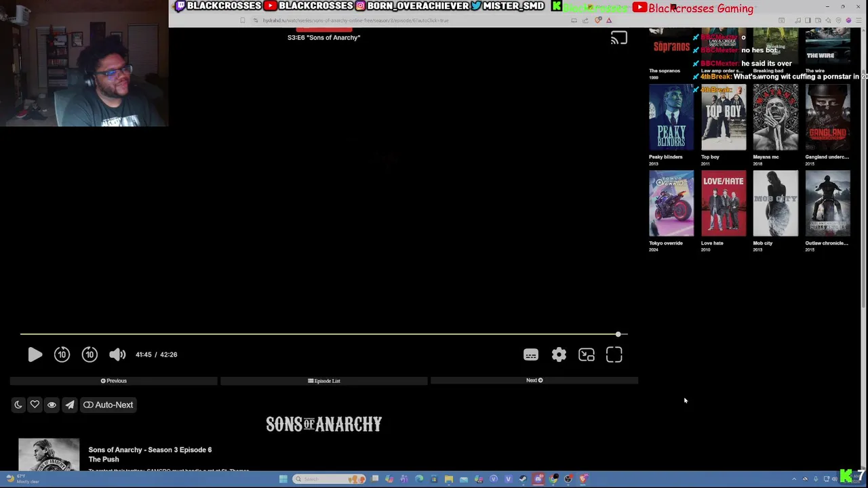Screen dimensions: 868x488
Task: Open the Peaky Blinders poster
Action: (x=671, y=117)
